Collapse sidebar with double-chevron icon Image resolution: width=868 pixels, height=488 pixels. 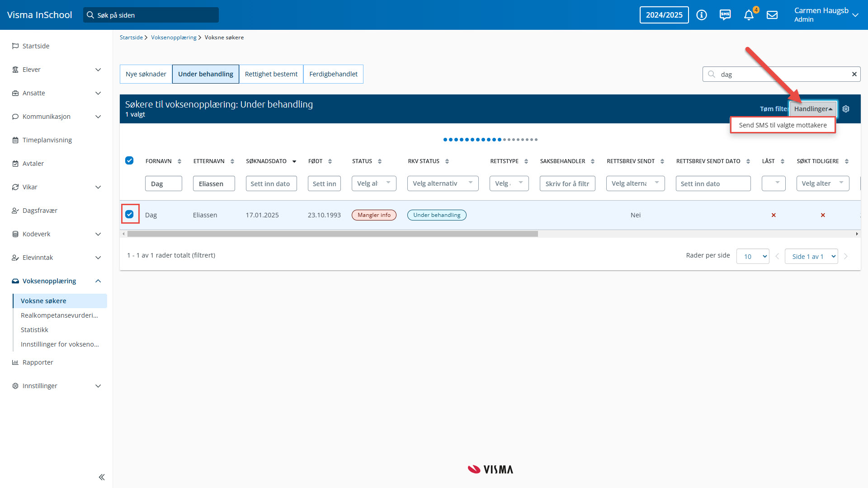(102, 477)
